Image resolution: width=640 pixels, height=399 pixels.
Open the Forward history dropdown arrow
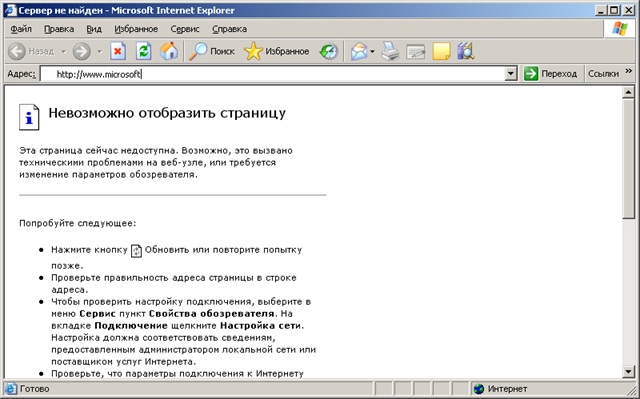point(99,51)
